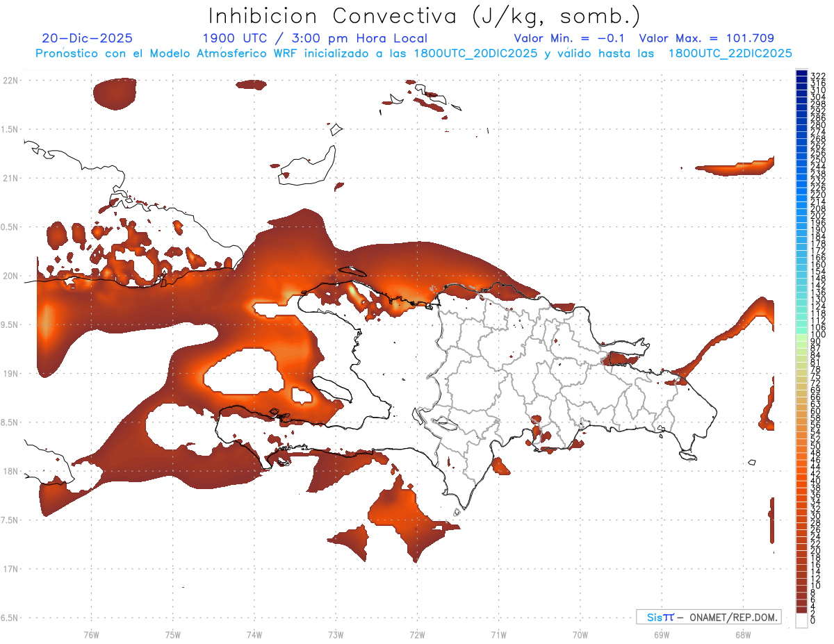Click the 74W longitude label

coord(254,634)
